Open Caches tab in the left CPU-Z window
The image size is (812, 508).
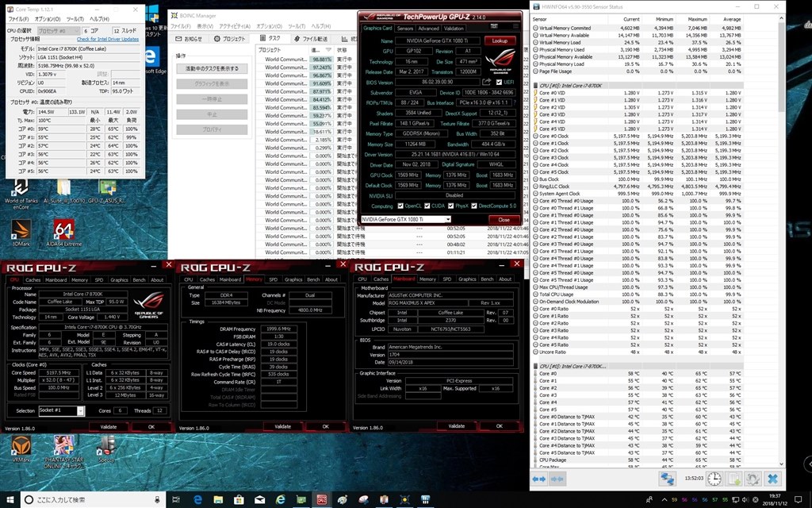(33, 280)
